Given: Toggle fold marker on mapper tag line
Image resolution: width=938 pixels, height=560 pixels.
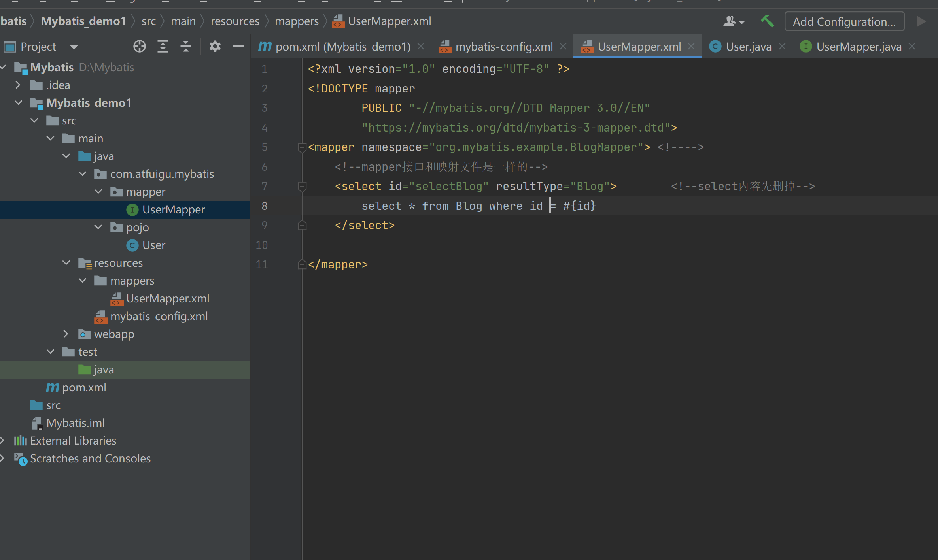Looking at the screenshot, I should click(302, 147).
